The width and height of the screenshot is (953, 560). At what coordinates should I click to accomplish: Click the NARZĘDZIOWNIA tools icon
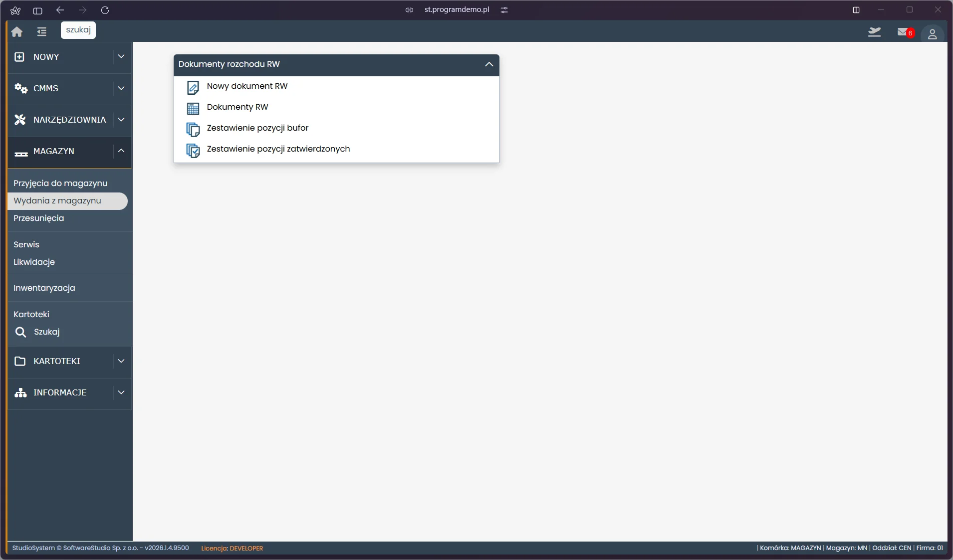pyautogui.click(x=20, y=120)
